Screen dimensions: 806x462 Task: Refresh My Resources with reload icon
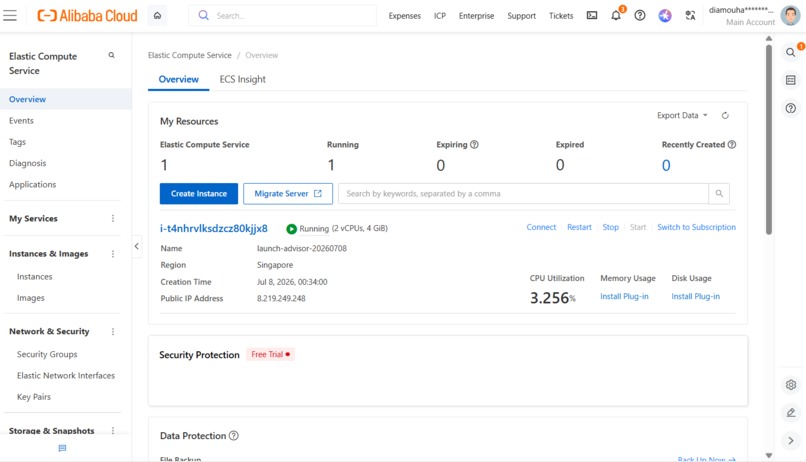(725, 116)
